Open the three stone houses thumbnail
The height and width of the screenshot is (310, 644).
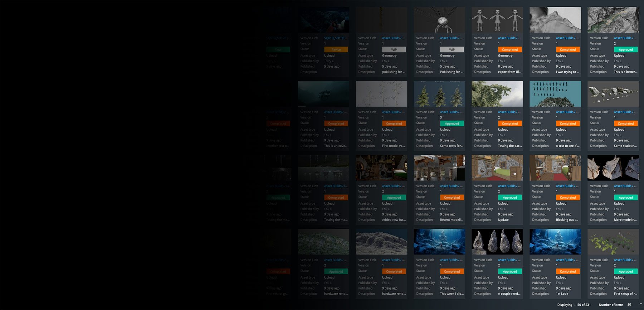[x=613, y=168]
